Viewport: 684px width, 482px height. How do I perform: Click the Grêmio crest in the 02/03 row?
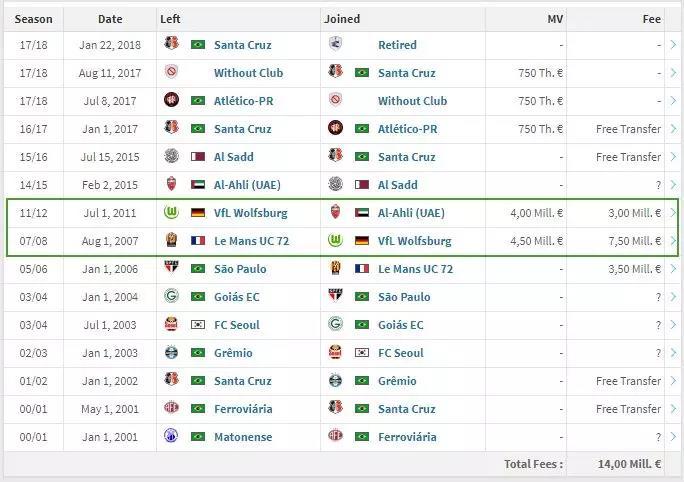[x=171, y=353]
